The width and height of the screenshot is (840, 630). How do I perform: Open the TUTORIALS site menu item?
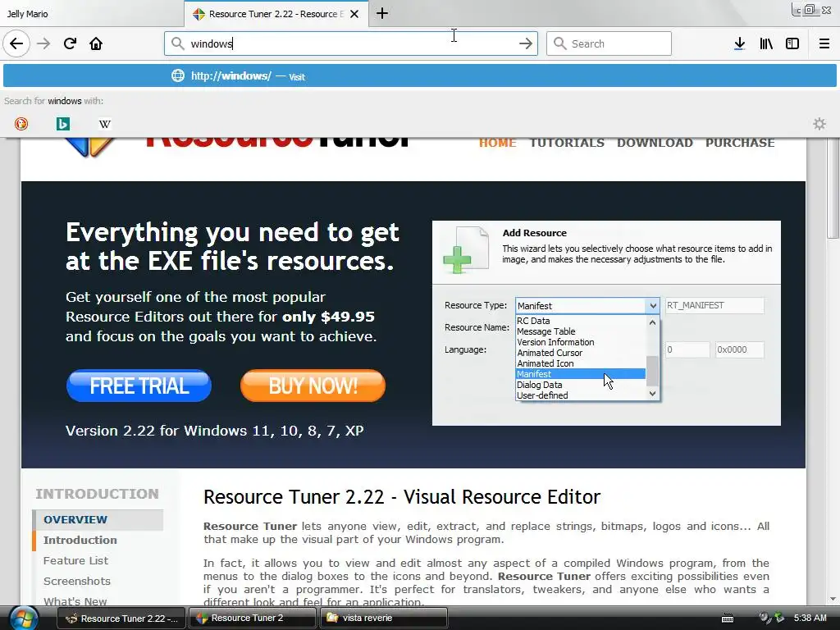pyautogui.click(x=567, y=143)
